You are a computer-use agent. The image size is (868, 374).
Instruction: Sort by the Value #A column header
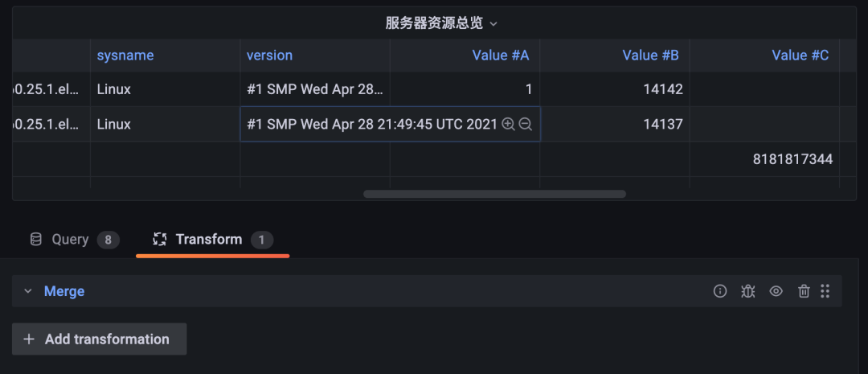tap(501, 55)
